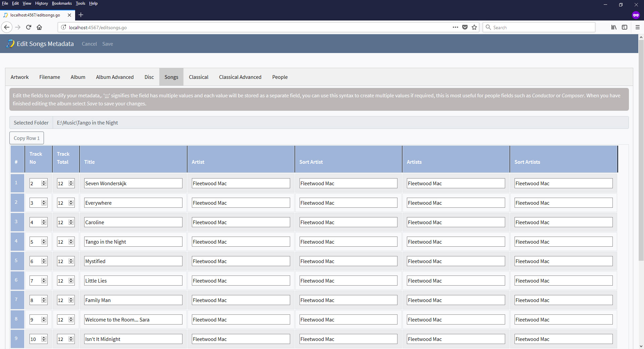Image resolution: width=644 pixels, height=349 pixels.
Task: Click the Caroline title field
Action: point(133,222)
